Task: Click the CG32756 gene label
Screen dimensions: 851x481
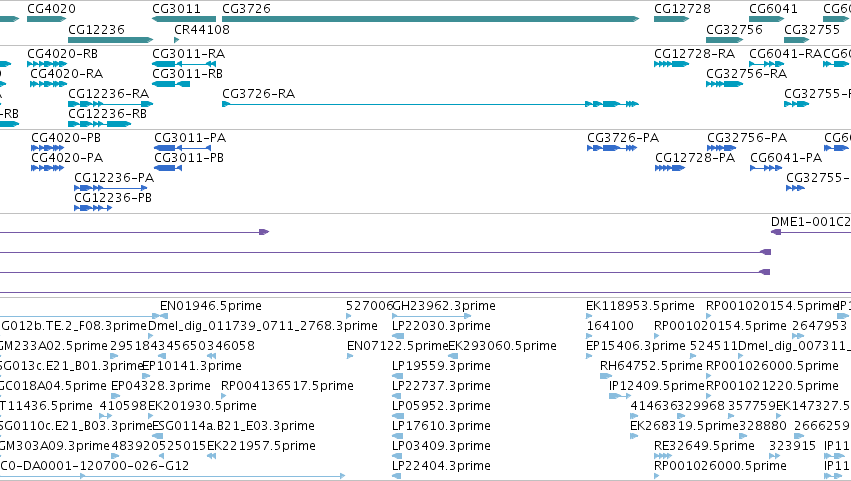Action: coord(734,29)
